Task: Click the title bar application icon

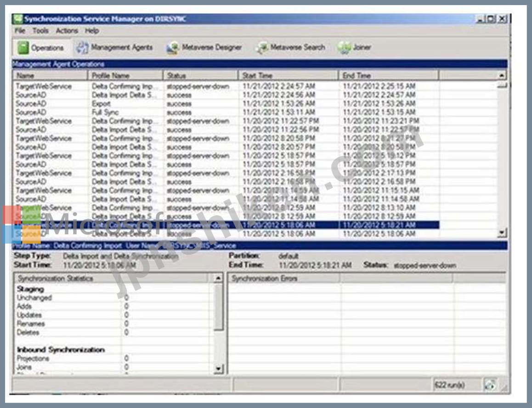Action: tap(17, 19)
